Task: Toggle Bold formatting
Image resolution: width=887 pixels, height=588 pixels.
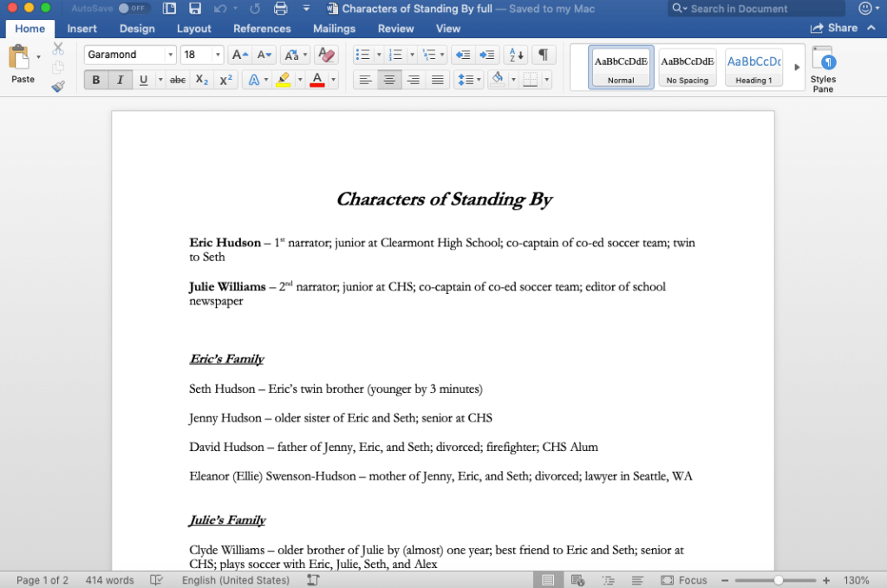Action: 96,80
